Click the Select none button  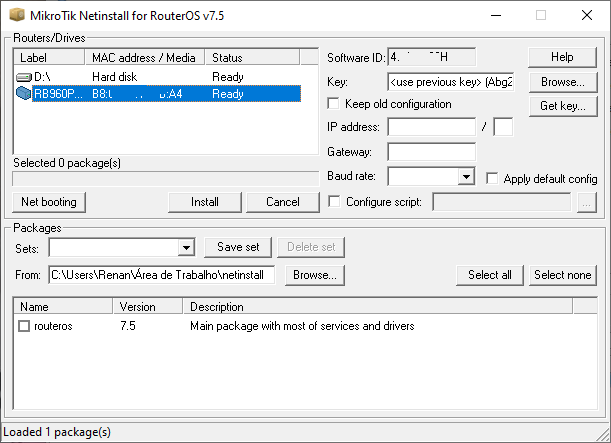tap(563, 275)
